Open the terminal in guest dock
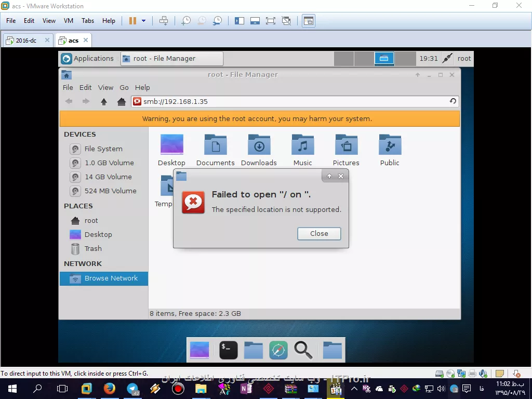The image size is (532, 399). click(x=229, y=350)
